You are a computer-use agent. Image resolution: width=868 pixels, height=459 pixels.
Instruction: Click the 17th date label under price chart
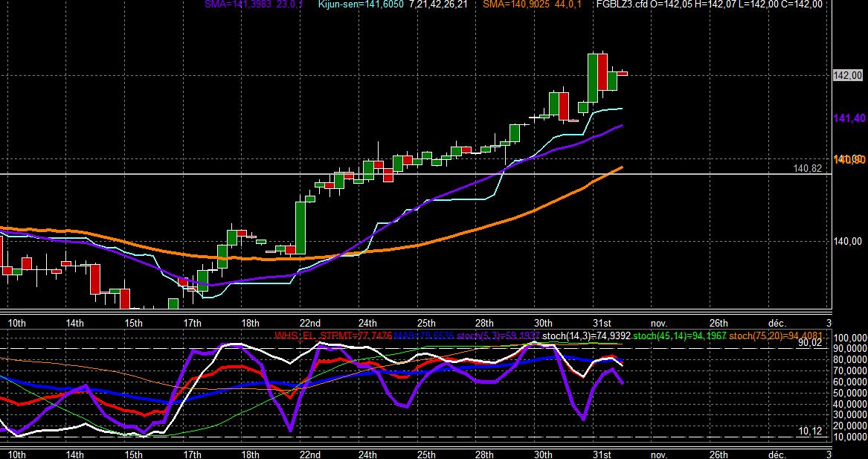coord(192,324)
